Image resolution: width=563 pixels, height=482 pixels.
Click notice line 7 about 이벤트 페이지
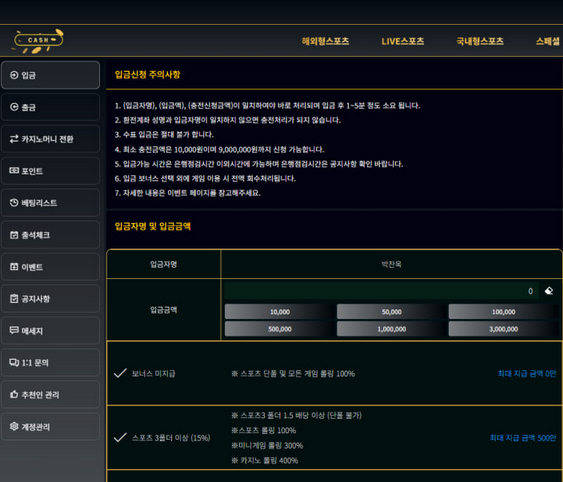187,193
